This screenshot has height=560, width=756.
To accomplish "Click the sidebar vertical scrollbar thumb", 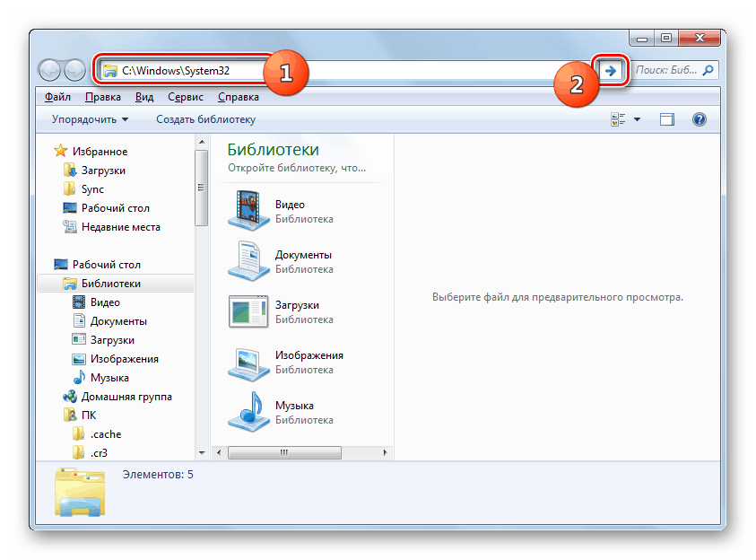I will (202, 188).
